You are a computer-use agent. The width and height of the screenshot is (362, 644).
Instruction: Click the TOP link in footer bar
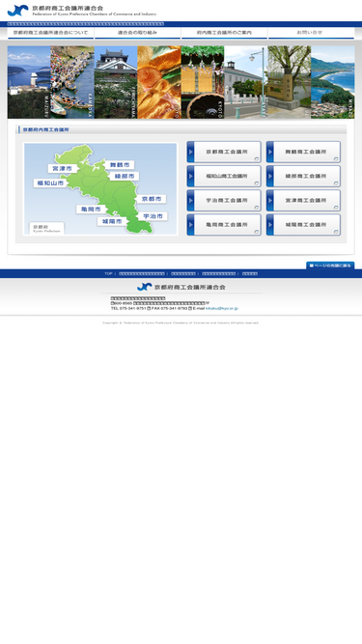pyautogui.click(x=108, y=273)
